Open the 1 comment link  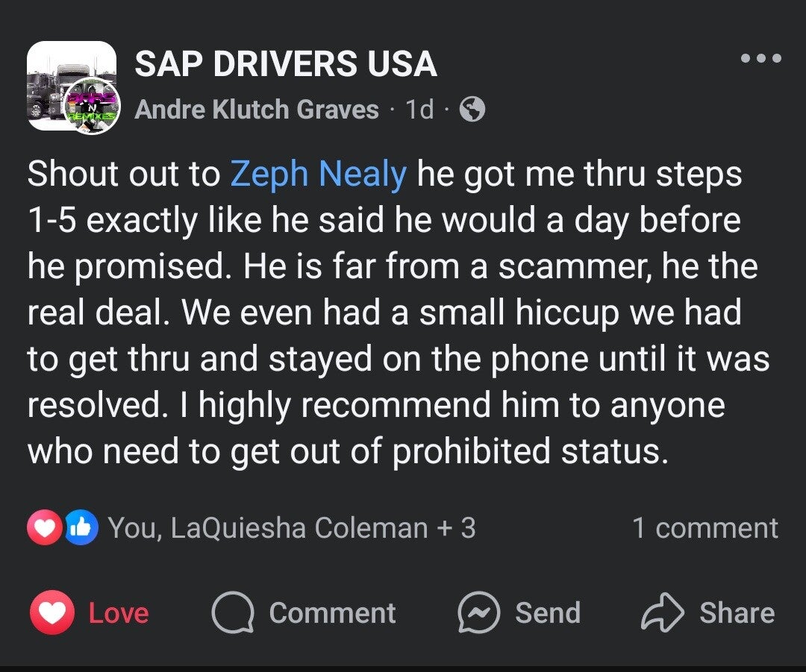(x=705, y=528)
